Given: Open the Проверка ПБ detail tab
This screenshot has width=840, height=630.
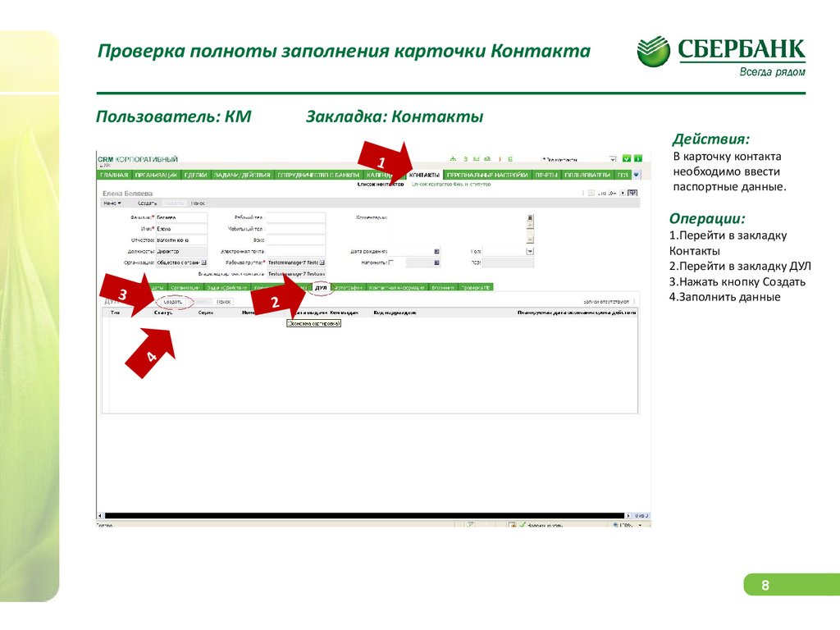Looking at the screenshot, I should (x=475, y=288).
